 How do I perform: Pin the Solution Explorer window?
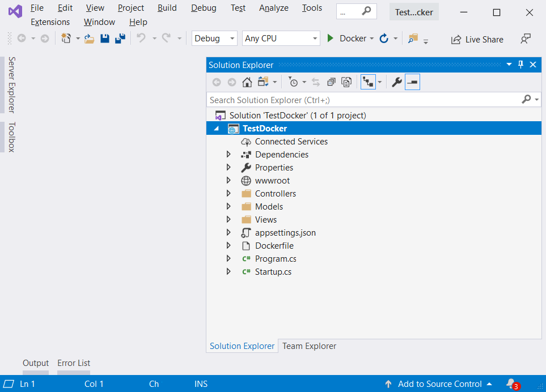point(520,65)
